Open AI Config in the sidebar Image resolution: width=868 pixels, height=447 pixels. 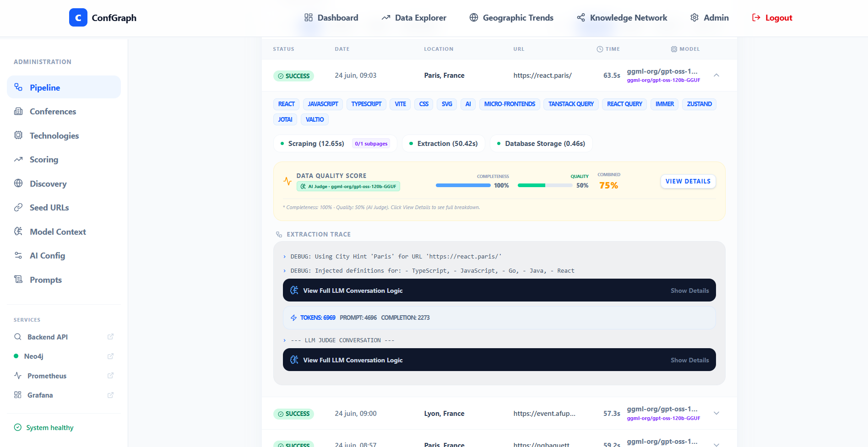click(x=64, y=256)
